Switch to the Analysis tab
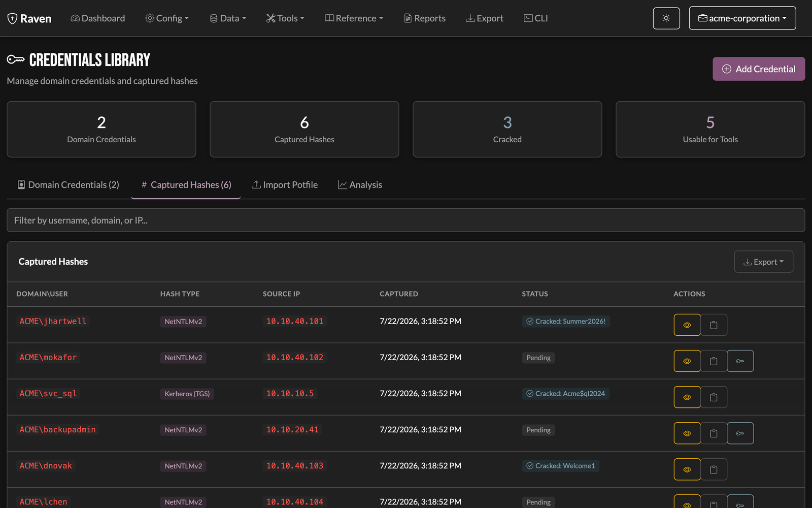 point(360,185)
